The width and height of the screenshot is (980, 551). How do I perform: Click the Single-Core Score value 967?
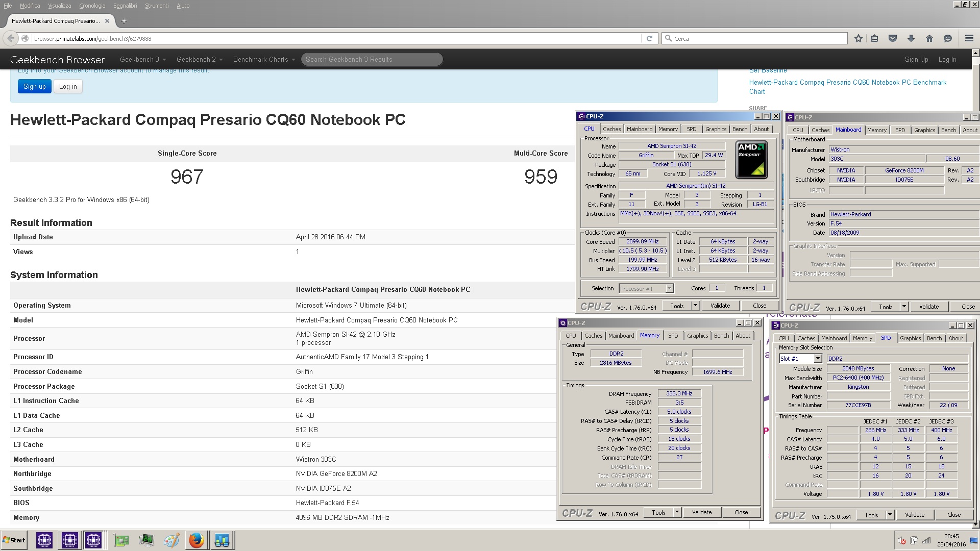point(187,177)
